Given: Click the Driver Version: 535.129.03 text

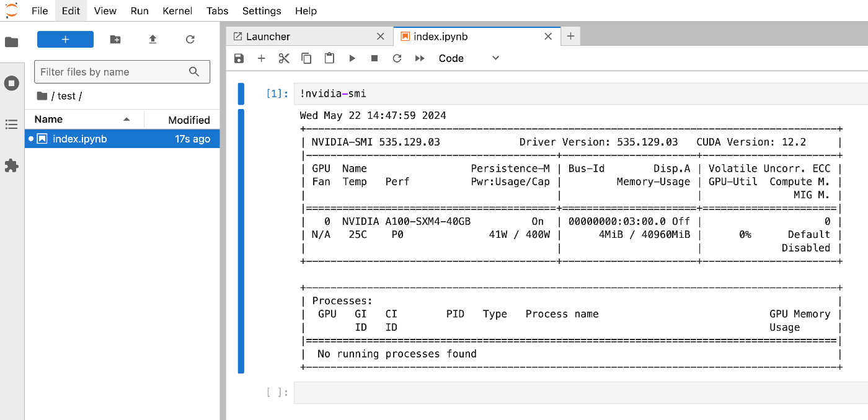Looking at the screenshot, I should pyautogui.click(x=599, y=142).
